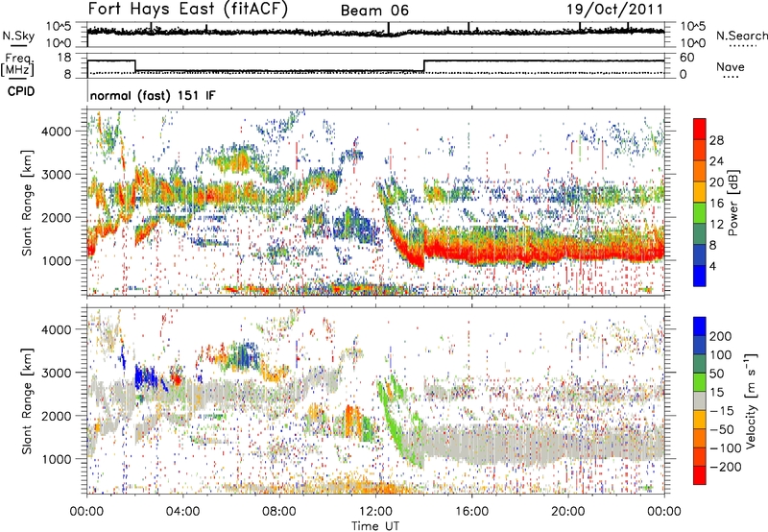768x532 pixels.
Task: Click the 'CPID' label
Action: pyautogui.click(x=21, y=91)
